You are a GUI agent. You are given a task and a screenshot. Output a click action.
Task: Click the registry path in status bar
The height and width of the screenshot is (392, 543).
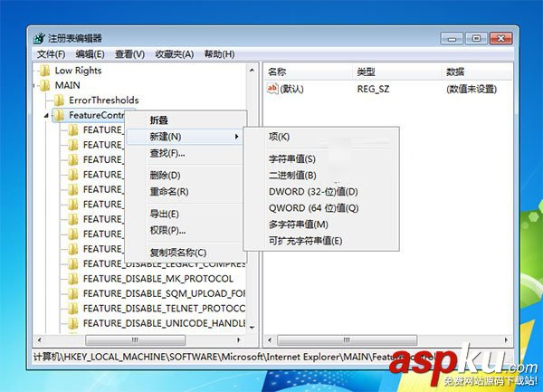(233, 357)
